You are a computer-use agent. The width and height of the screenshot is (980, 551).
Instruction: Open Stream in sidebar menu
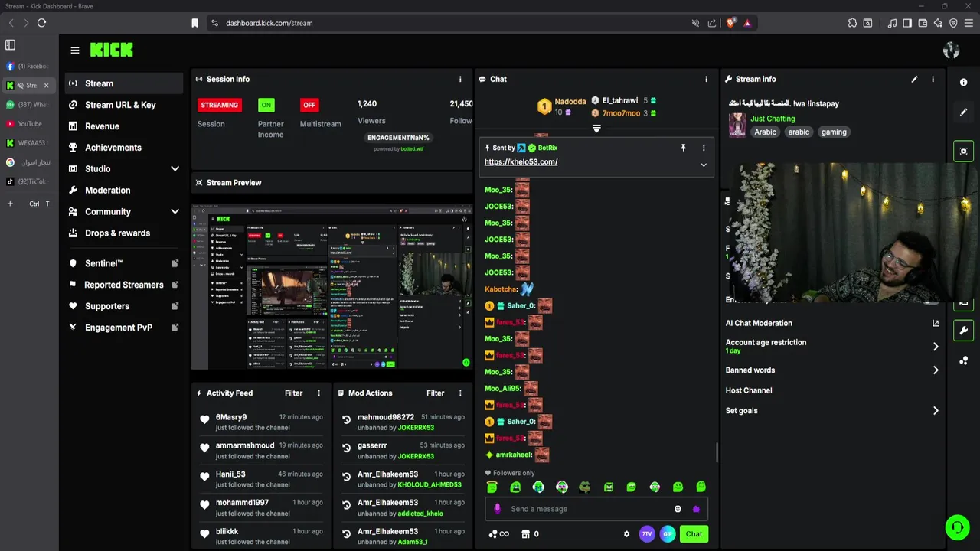pos(123,83)
